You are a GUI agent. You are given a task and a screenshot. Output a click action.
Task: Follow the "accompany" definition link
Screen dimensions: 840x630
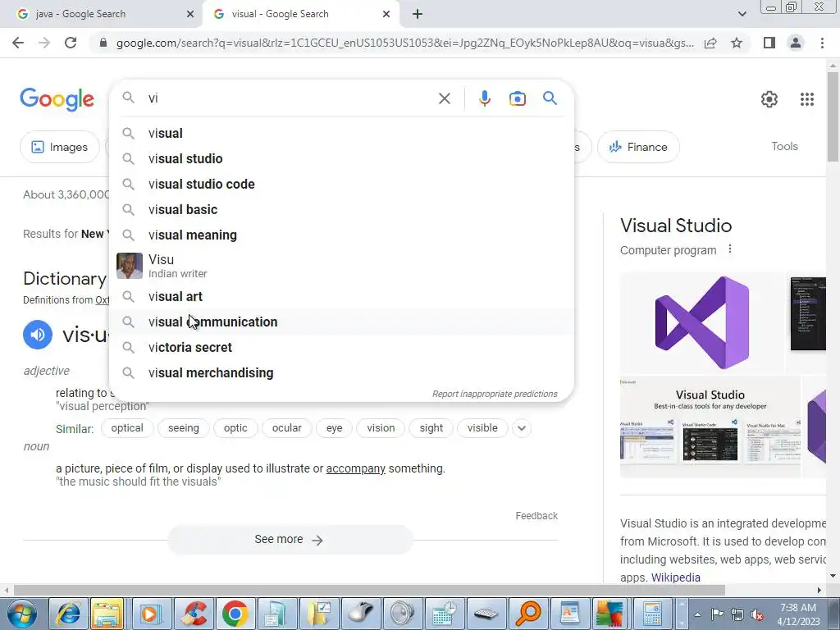356,468
